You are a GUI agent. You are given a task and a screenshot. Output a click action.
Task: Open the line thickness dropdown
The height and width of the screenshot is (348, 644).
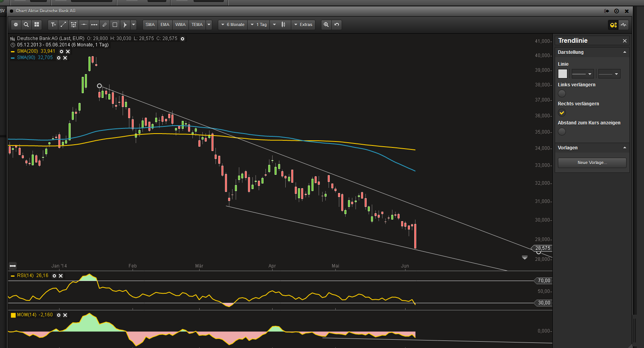click(x=609, y=74)
